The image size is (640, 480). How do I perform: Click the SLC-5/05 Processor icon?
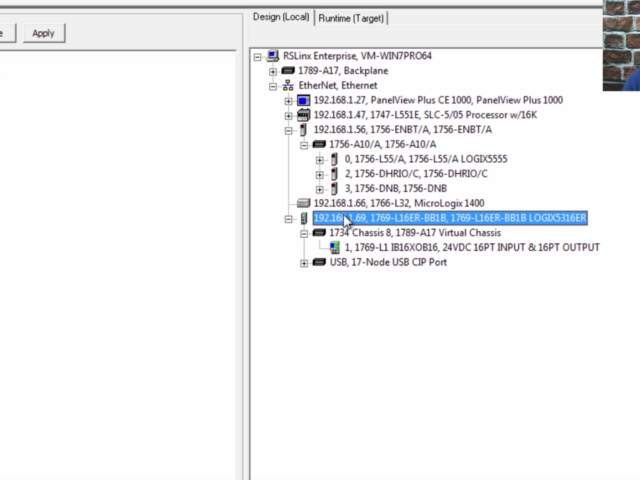click(x=303, y=115)
